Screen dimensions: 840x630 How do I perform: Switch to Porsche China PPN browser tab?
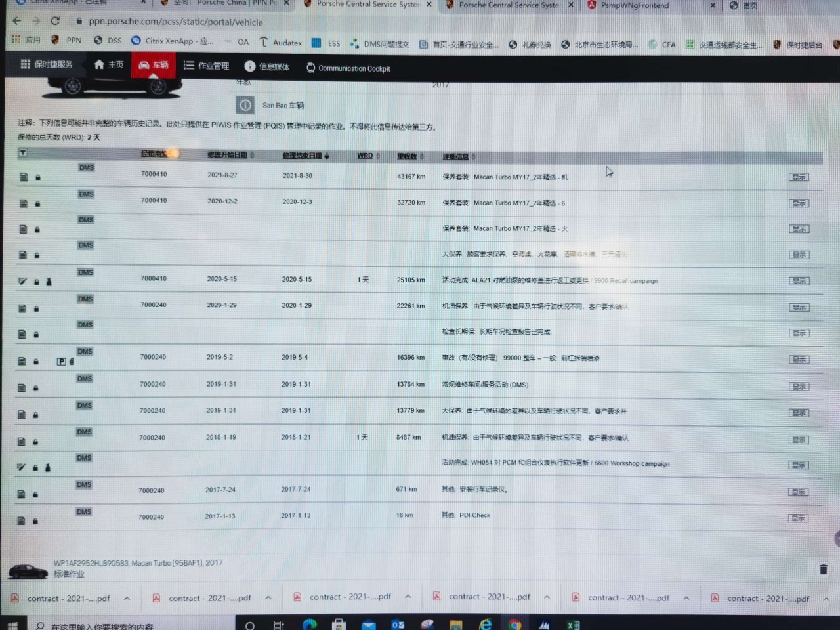223,3
